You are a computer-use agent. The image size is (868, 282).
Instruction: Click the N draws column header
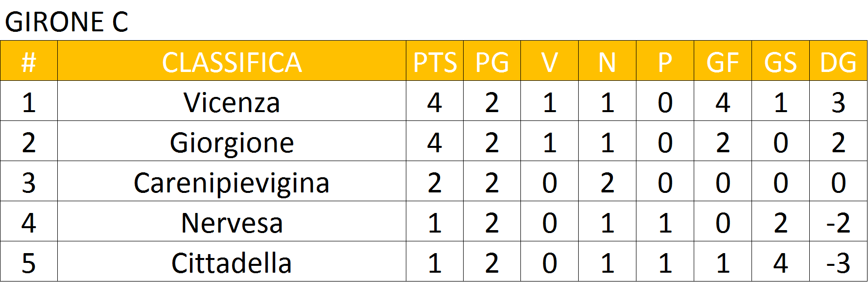click(x=607, y=61)
